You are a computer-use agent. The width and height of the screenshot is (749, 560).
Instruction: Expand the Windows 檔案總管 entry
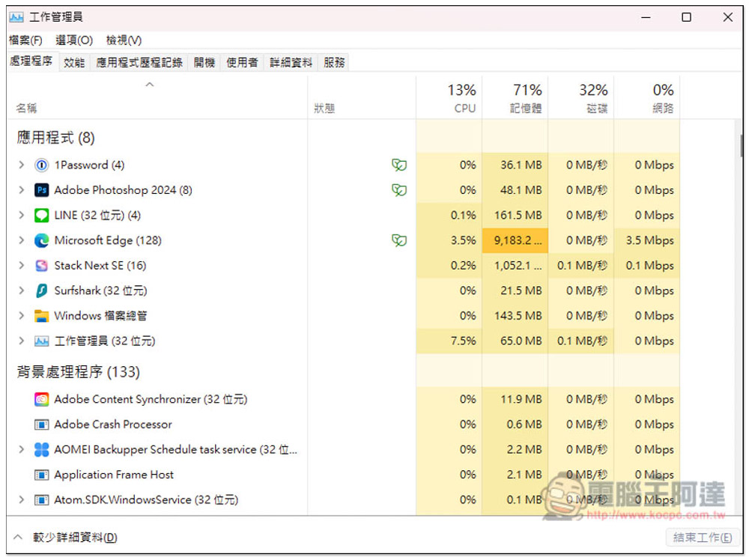pos(21,316)
